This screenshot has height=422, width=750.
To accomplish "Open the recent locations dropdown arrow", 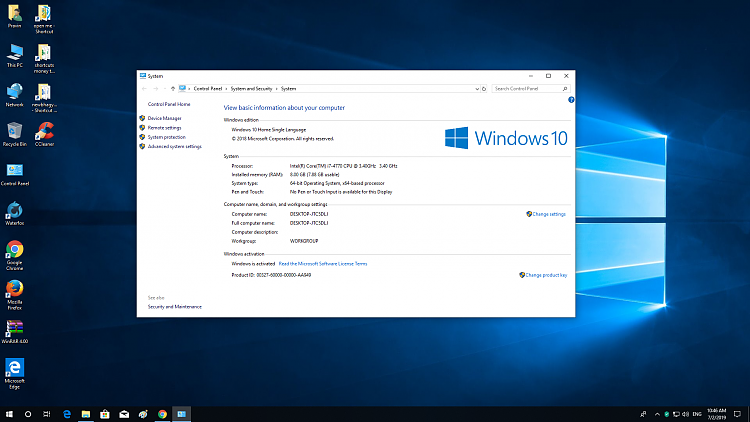I will [165, 89].
